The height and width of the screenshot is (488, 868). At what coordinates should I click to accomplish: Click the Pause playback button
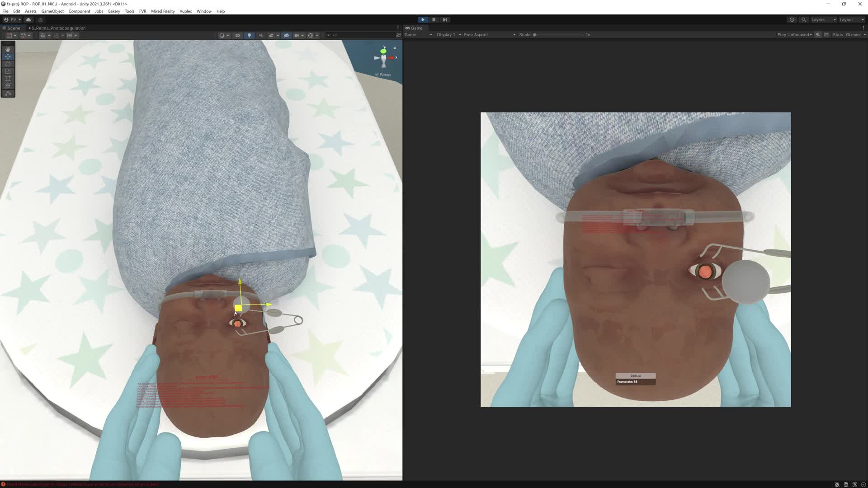tap(434, 19)
